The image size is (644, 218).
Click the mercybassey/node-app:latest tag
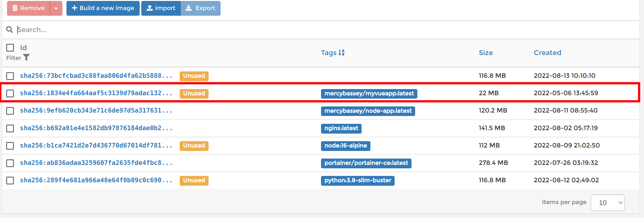coord(368,111)
